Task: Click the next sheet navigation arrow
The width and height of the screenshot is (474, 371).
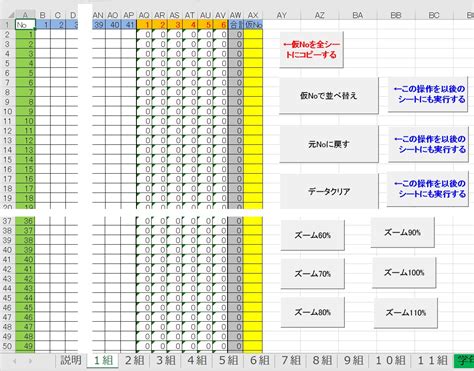Action: coord(30,361)
